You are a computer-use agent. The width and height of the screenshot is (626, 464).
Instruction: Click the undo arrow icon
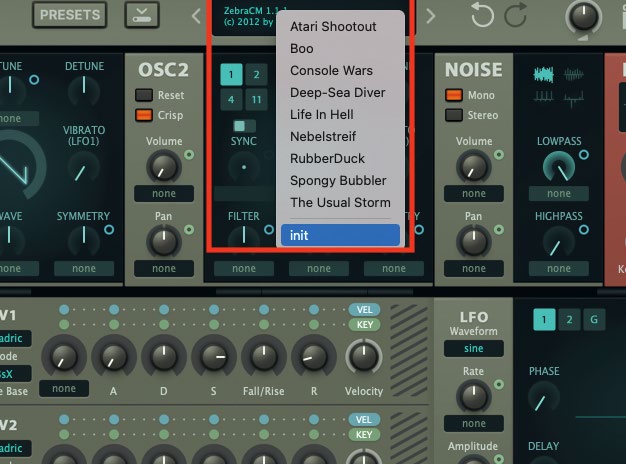click(481, 15)
